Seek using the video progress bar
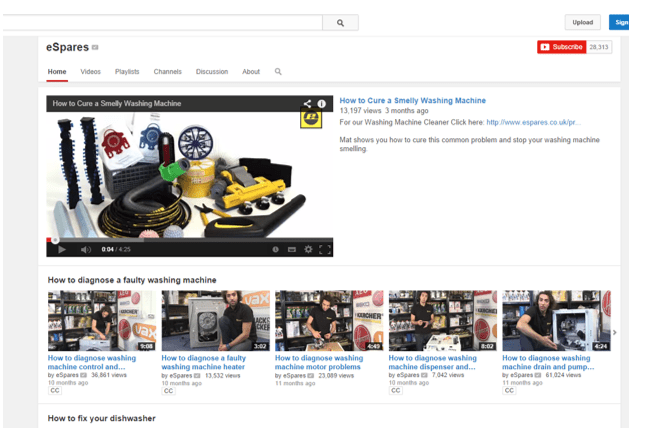The height and width of the screenshot is (428, 647). (190, 240)
